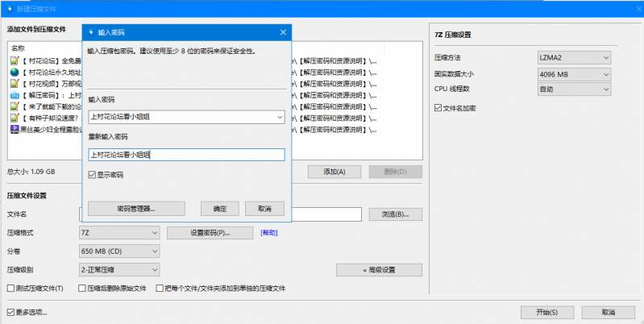Viewport: 644px width, 324px height.
Task: Enable 压缩后删除原始文件 option
Action: pos(81,288)
